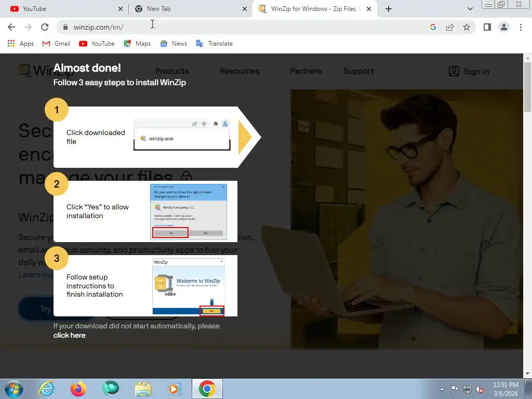The width and height of the screenshot is (532, 399).
Task: Click the Google icon in the address bar
Action: click(x=433, y=27)
